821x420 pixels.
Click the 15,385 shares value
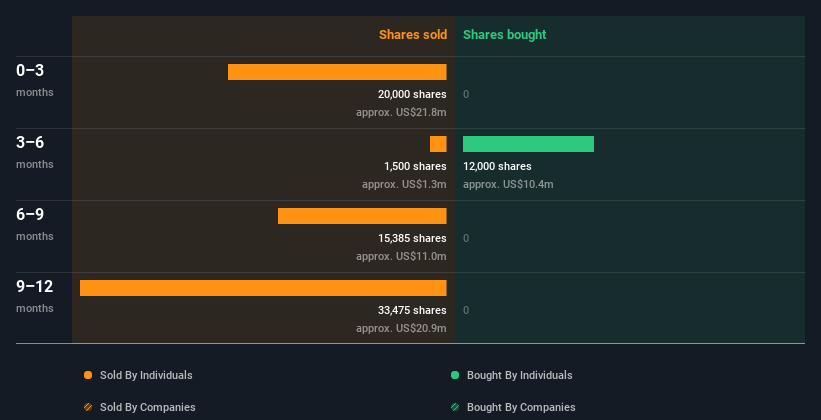pyautogui.click(x=412, y=238)
